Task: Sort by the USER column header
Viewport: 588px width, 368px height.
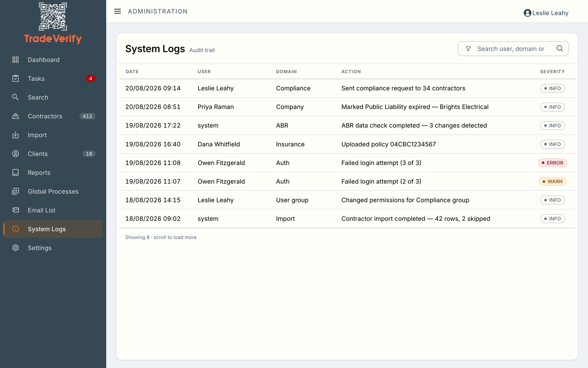Action: tap(204, 72)
